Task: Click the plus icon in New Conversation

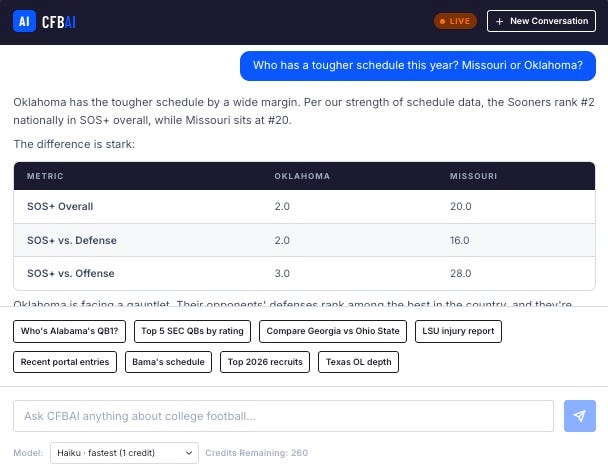Action: pyautogui.click(x=499, y=21)
